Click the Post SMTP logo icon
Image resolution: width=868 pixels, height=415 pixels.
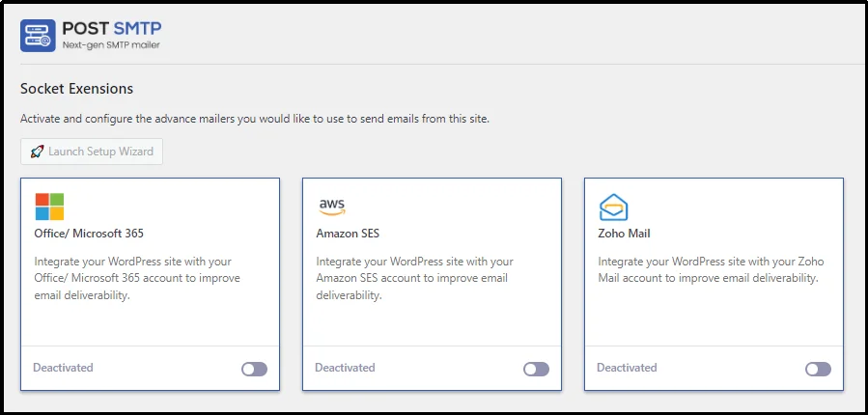[38, 36]
